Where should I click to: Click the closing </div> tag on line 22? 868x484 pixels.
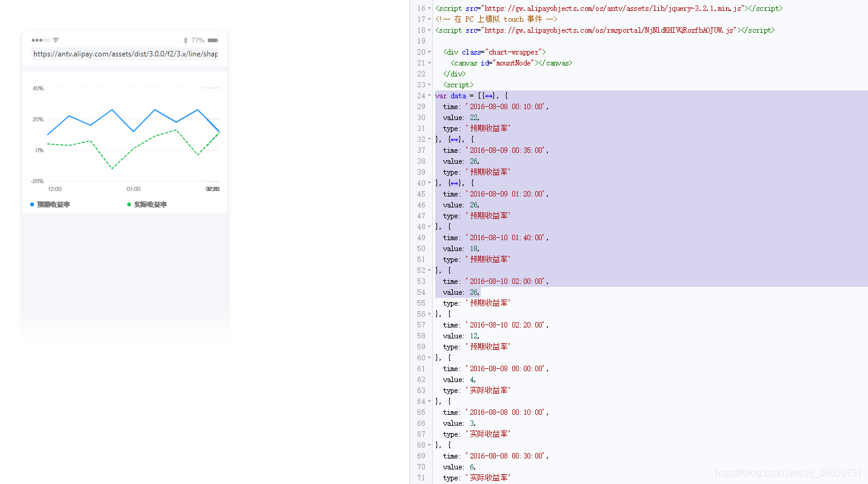(455, 74)
